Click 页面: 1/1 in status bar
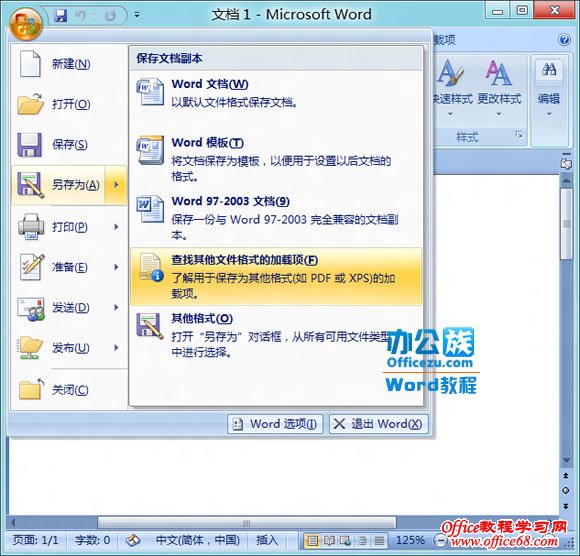Image resolution: width=580 pixels, height=556 pixels. tap(36, 540)
